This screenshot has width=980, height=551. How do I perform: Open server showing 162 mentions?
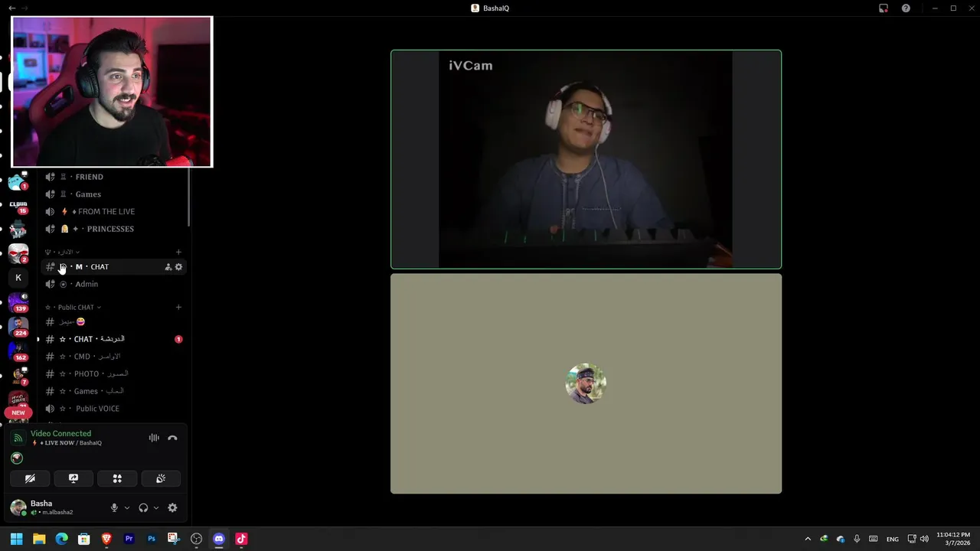coord(18,351)
